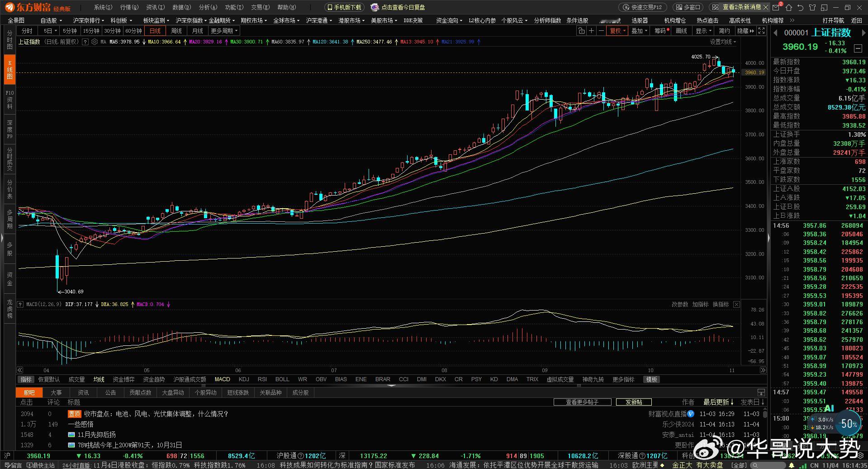Open the 交易(E) menu
Screen dimensions: 868x469
coord(260,7)
